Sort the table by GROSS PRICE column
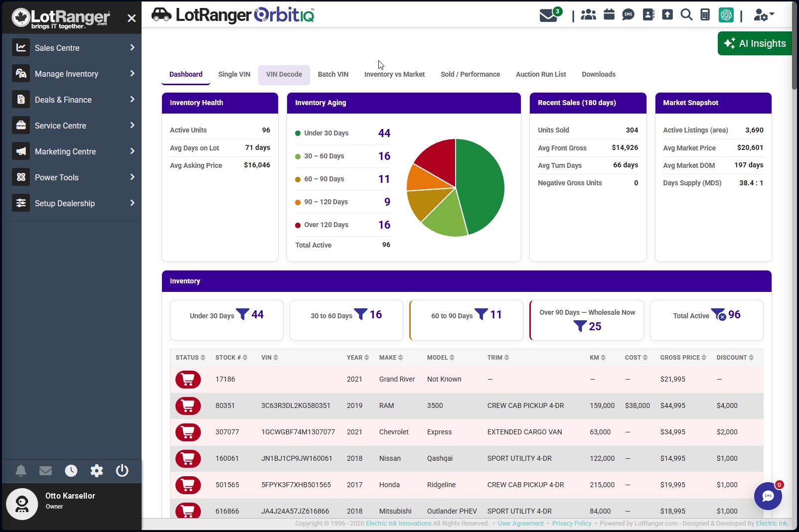Viewport: 799px width, 532px height. tap(683, 358)
